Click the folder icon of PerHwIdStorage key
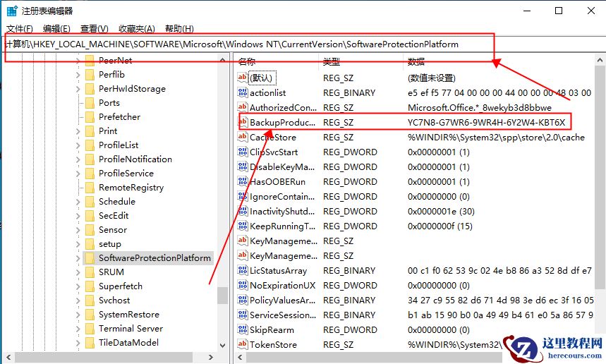Screen dimensions: 606x364 coord(90,88)
